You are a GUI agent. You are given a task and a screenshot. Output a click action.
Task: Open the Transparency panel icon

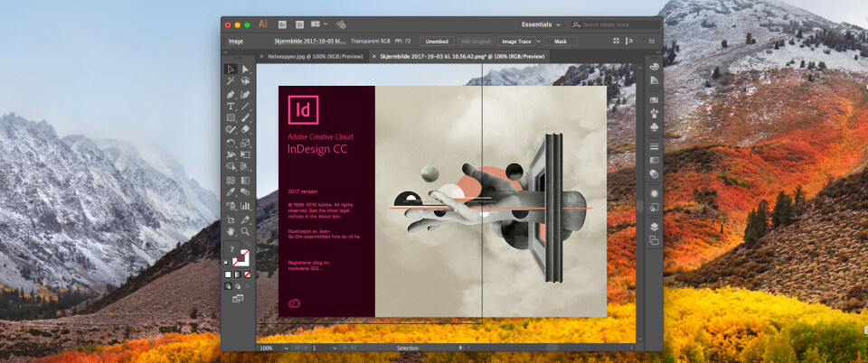(x=654, y=174)
